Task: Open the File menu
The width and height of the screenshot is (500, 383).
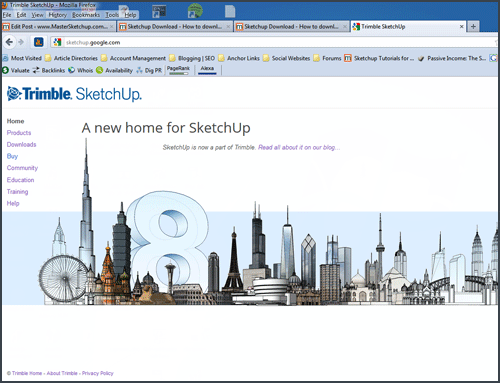Action: [x=7, y=15]
